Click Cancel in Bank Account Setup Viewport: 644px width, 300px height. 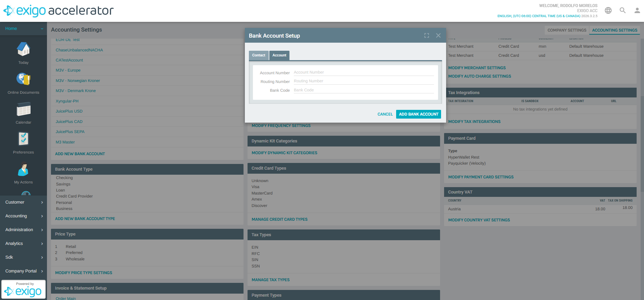385,114
